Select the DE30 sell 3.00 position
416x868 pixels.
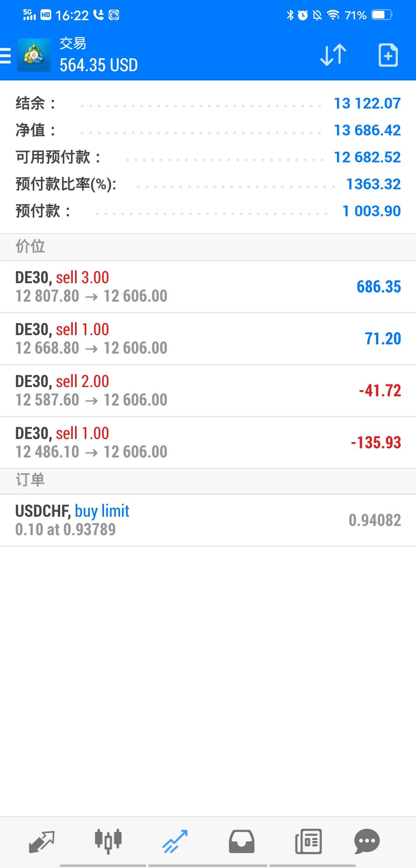tap(208, 287)
